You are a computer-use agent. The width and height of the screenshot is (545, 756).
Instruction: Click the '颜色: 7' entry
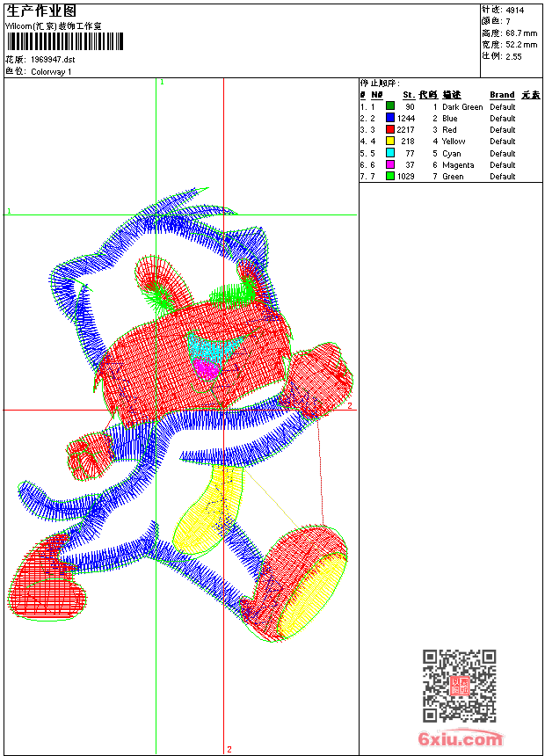coord(495,21)
